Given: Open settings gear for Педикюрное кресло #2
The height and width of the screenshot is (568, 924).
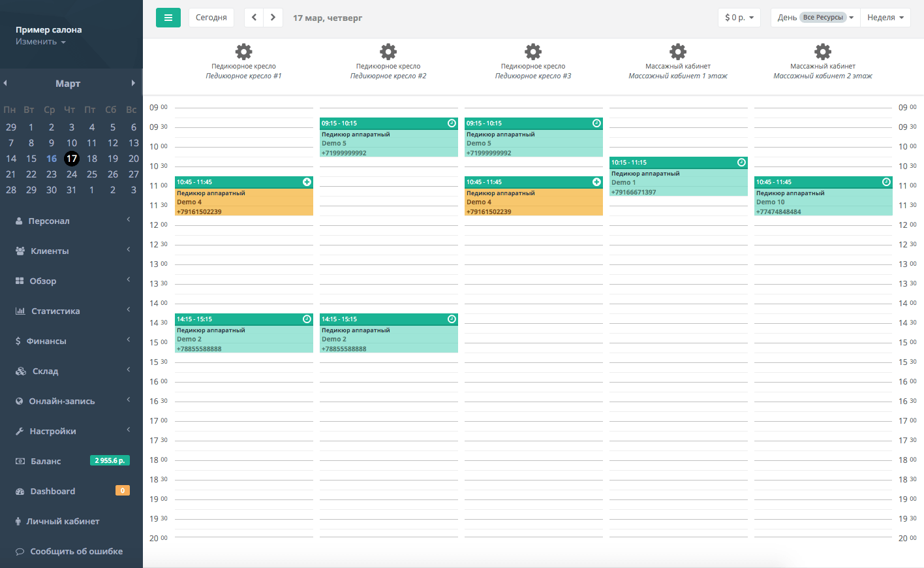Looking at the screenshot, I should tap(388, 52).
